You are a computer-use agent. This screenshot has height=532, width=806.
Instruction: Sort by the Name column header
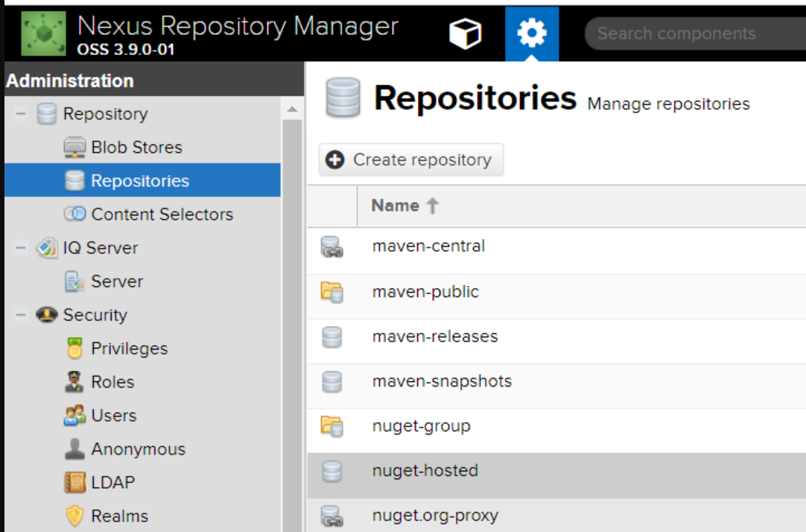405,206
